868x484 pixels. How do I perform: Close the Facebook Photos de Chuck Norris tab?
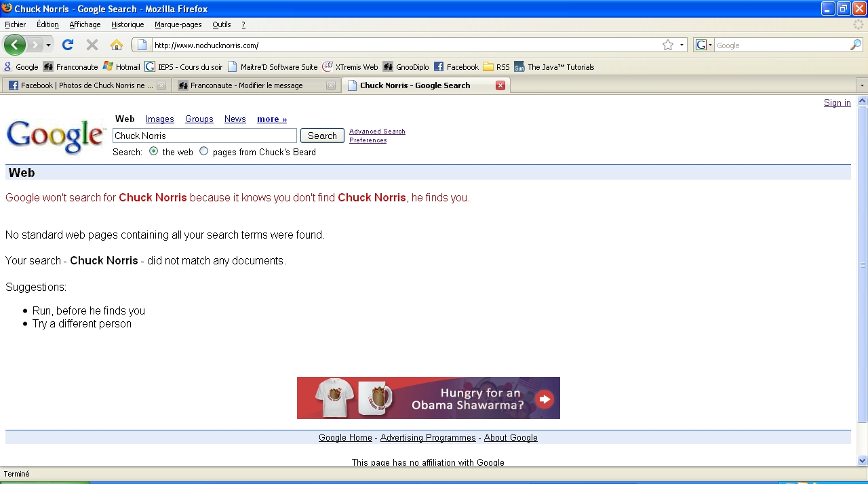coord(161,85)
